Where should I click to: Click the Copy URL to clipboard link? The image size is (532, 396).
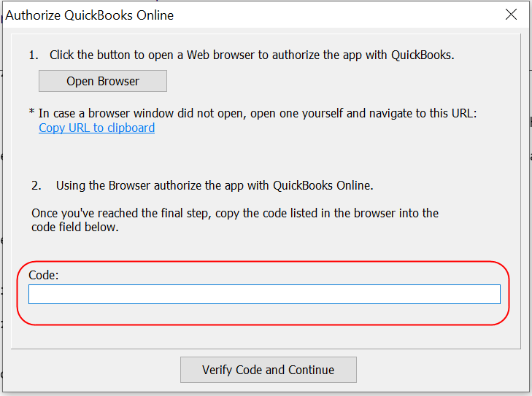click(96, 128)
